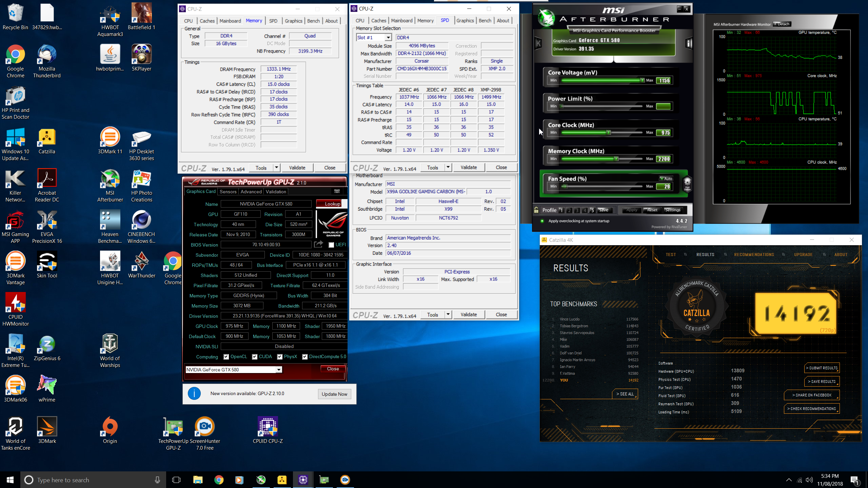Toggle Apply overclocking at system startup

(x=542, y=221)
